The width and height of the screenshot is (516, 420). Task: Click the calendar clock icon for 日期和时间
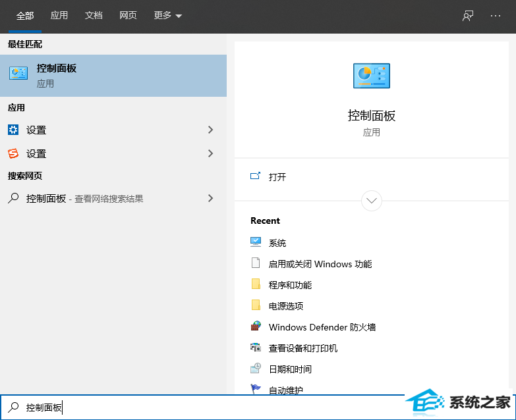click(x=256, y=368)
